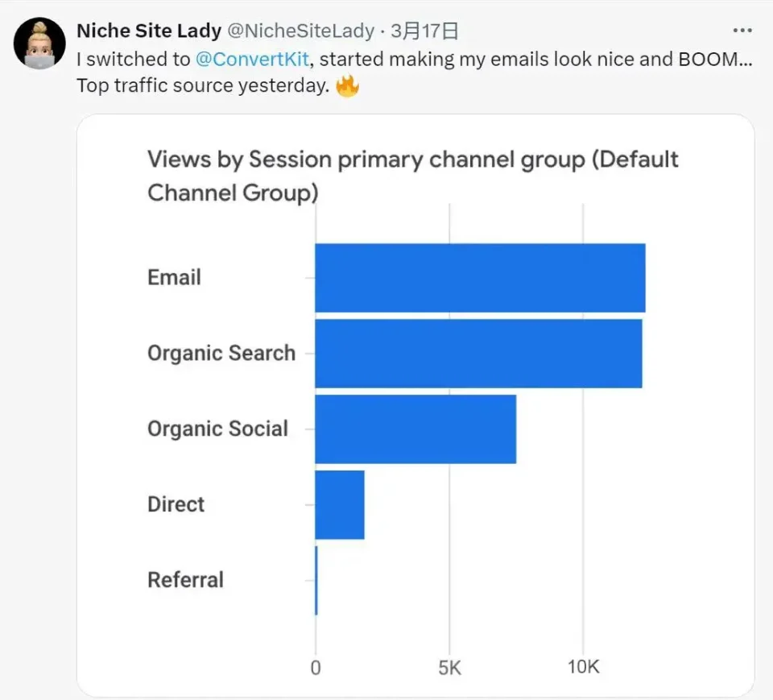Click the 5K axis tick label

pyautogui.click(x=449, y=668)
